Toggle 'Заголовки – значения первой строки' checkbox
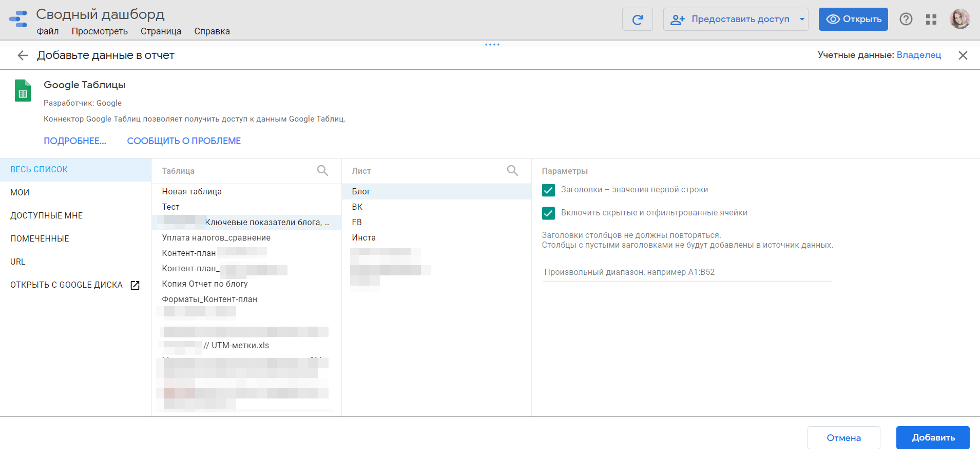 pos(548,190)
